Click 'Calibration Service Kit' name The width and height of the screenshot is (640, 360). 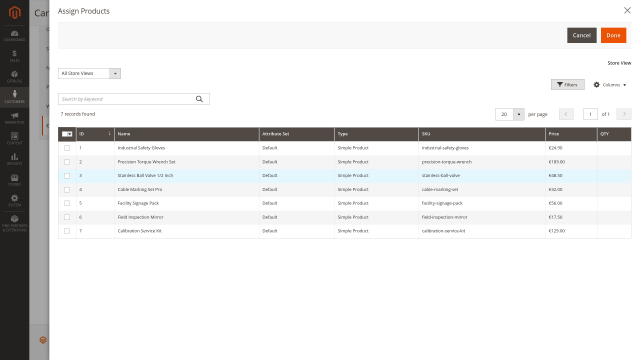pyautogui.click(x=140, y=231)
